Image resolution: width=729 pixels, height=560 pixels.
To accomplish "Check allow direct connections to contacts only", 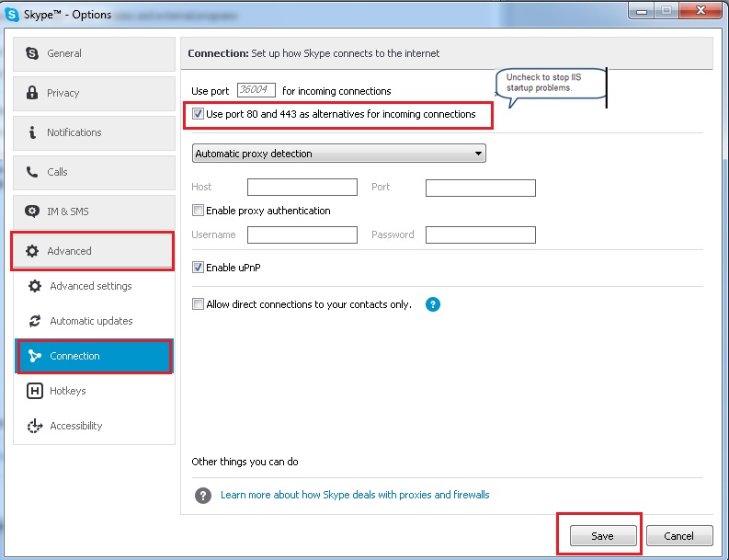I will tap(198, 304).
